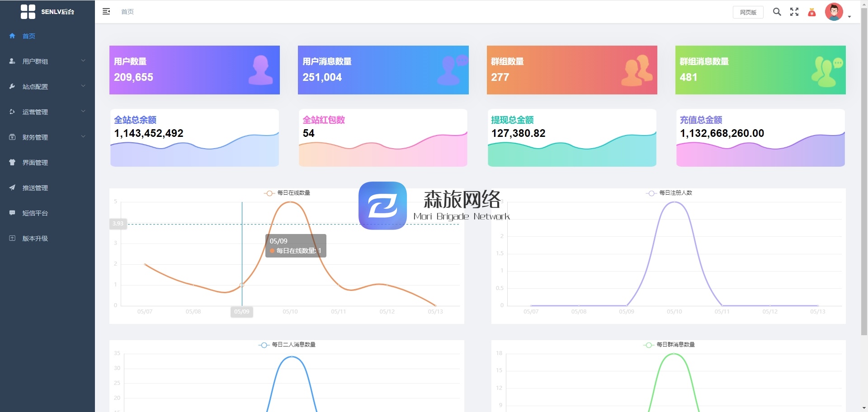Click the 充值总金额 card
Screen dimensions: 868x412
point(760,138)
